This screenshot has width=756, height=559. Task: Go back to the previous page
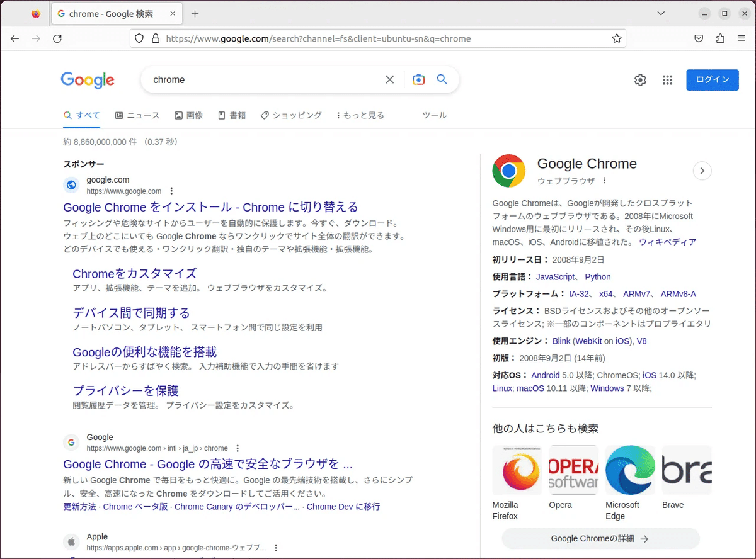pyautogui.click(x=15, y=38)
